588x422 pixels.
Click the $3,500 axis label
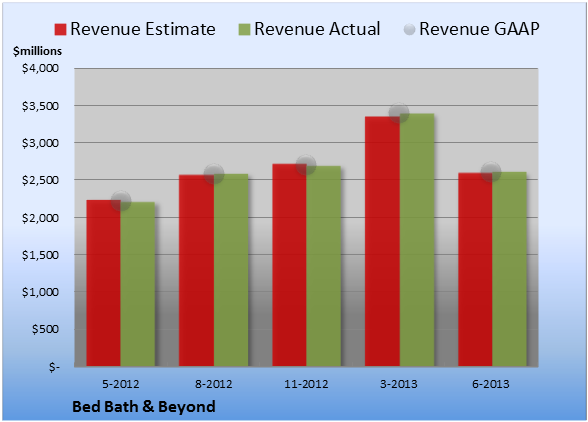coord(40,106)
